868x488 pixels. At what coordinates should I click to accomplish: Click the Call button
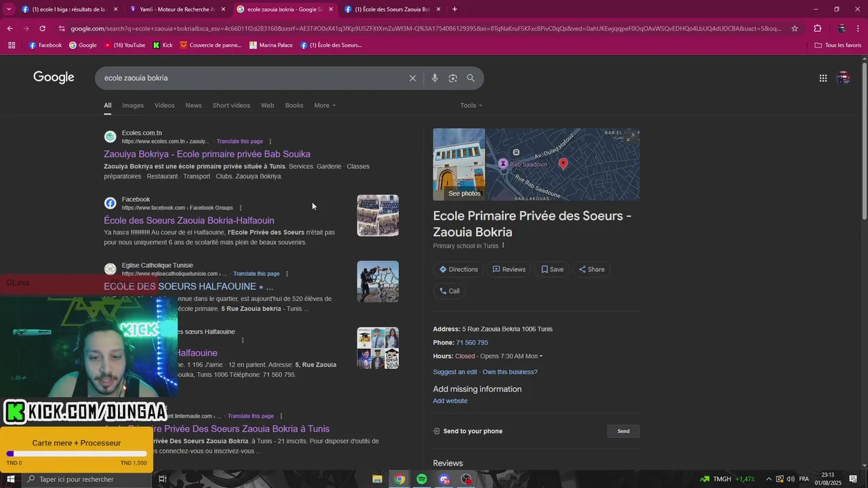point(449,291)
